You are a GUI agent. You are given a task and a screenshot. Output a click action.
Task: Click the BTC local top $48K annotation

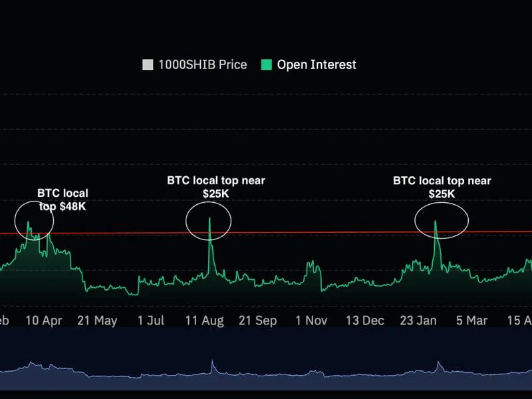pyautogui.click(x=63, y=199)
